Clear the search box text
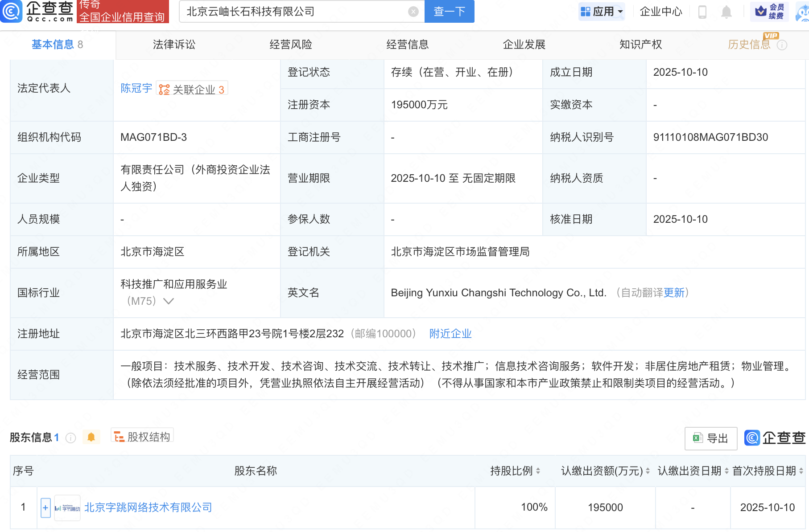Image resolution: width=809 pixels, height=532 pixels. tap(413, 12)
